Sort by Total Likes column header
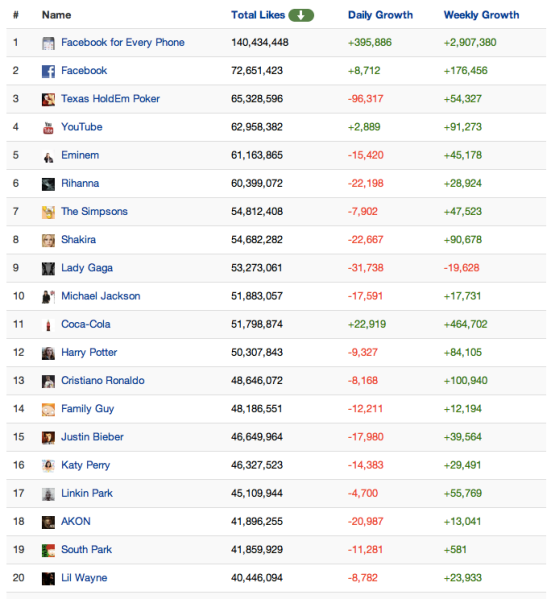Viewport: 551px width, 599px height. tap(258, 15)
